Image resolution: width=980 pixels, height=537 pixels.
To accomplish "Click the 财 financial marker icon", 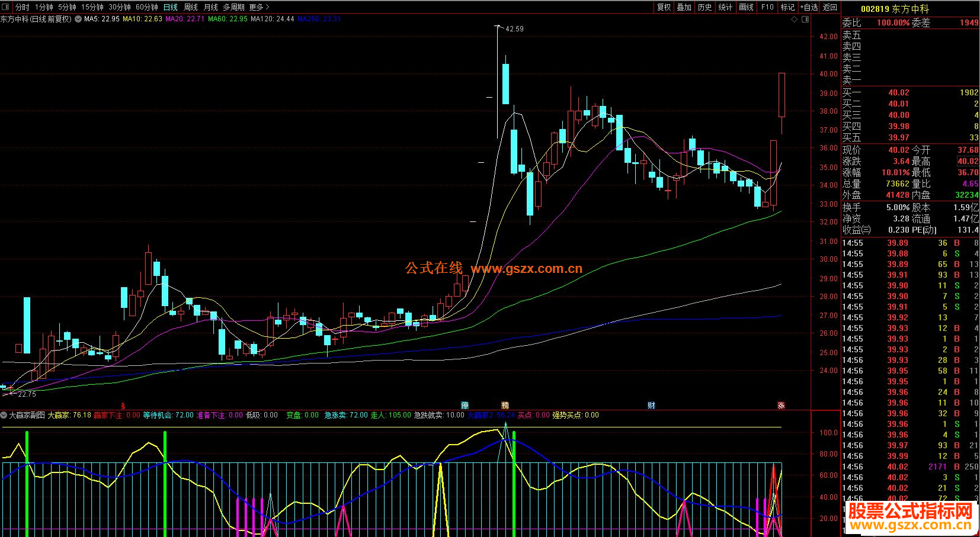I will [x=651, y=405].
